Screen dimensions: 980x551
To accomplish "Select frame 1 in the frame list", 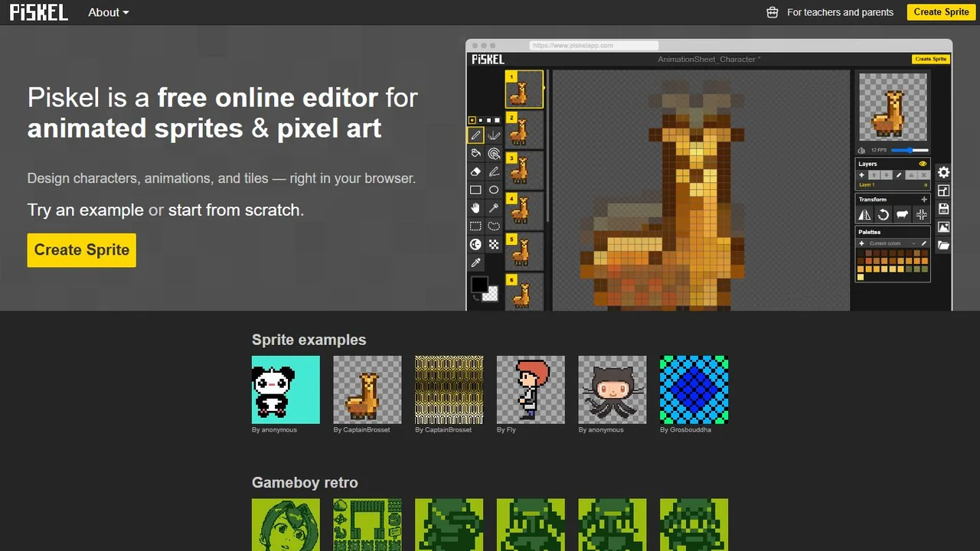I will tap(524, 89).
